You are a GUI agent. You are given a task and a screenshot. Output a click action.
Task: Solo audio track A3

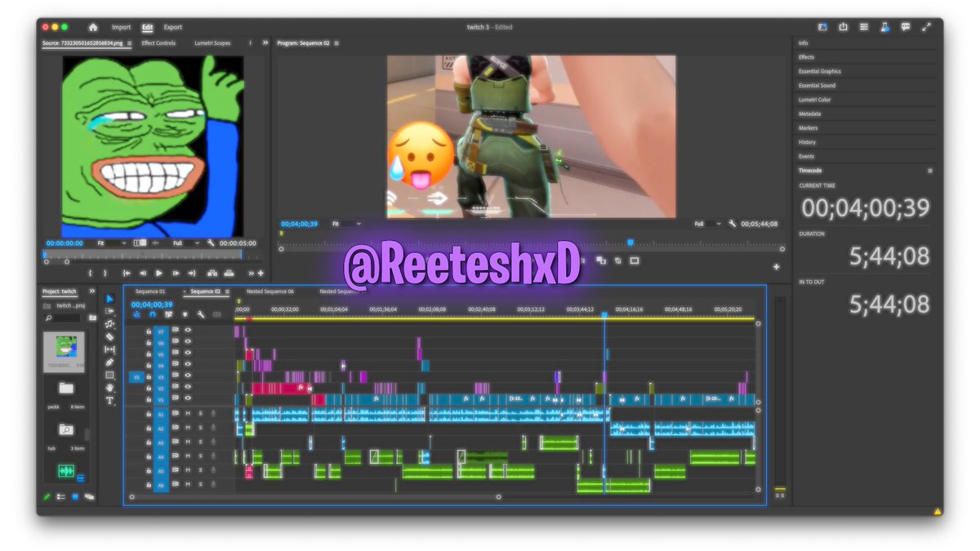point(200,442)
